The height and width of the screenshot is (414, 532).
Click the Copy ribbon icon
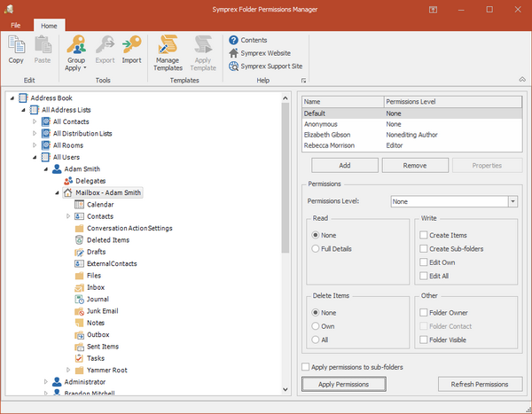16,45
